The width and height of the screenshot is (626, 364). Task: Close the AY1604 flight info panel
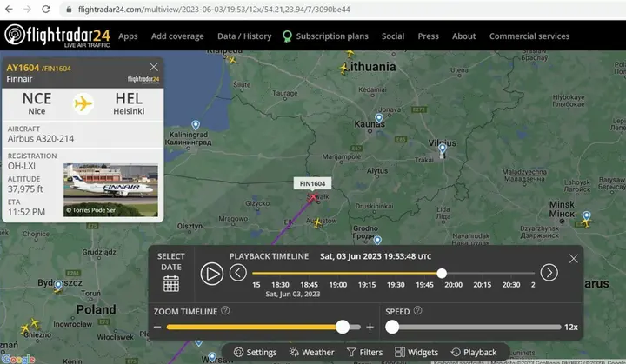(x=154, y=67)
